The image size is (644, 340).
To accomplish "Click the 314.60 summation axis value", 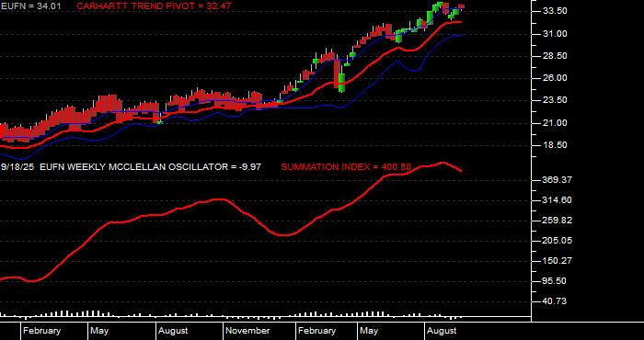I will click(558, 199).
